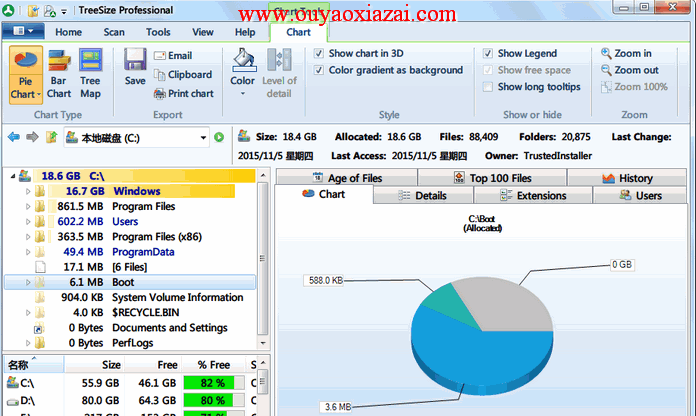Switch to Users tab

(640, 195)
